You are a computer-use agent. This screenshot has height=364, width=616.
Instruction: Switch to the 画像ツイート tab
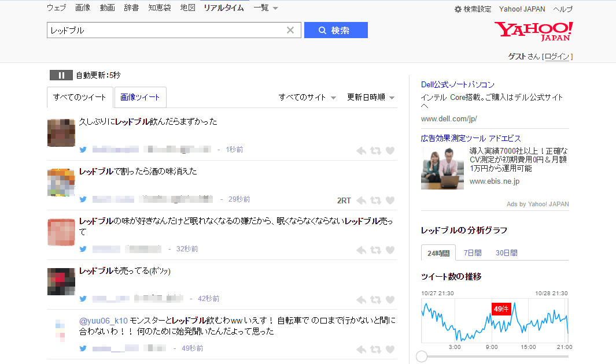coord(140,97)
